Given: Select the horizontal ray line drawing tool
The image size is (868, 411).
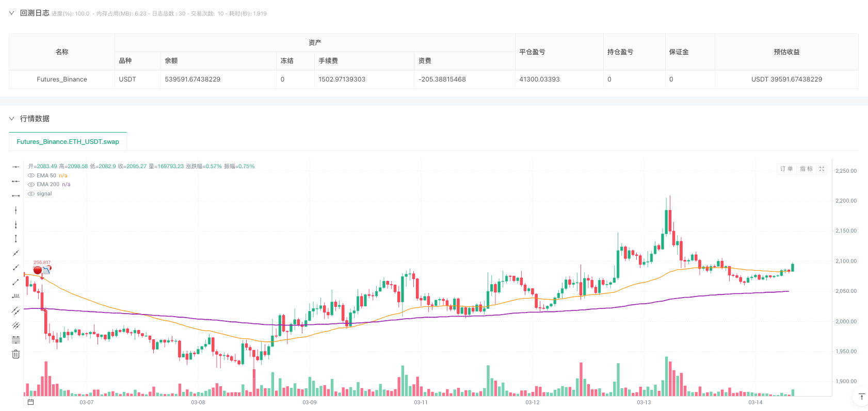Looking at the screenshot, I should [x=16, y=181].
